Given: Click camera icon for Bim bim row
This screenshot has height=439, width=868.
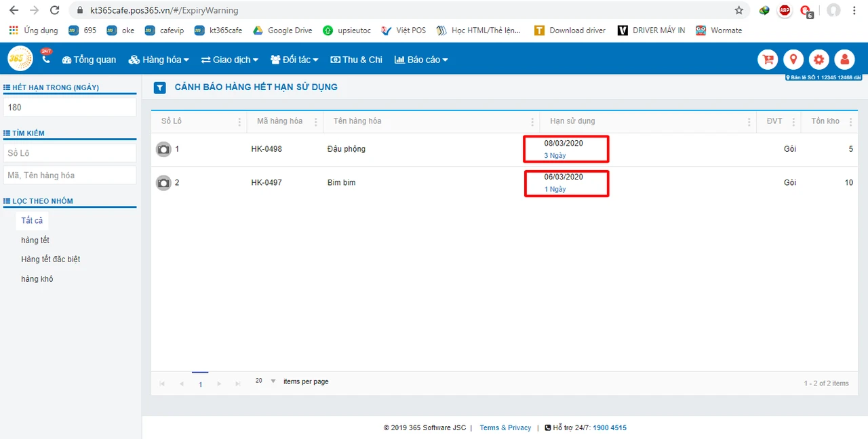Looking at the screenshot, I should pyautogui.click(x=163, y=183).
